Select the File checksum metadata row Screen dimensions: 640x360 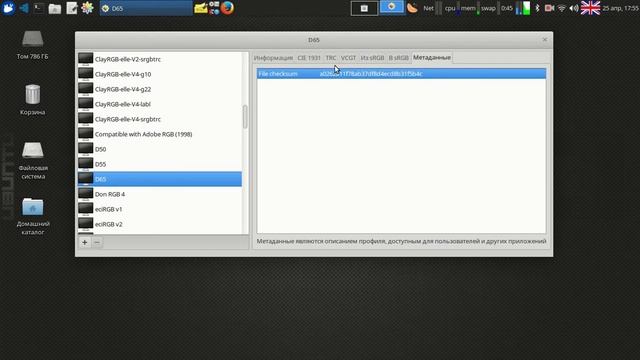pyautogui.click(x=401, y=74)
